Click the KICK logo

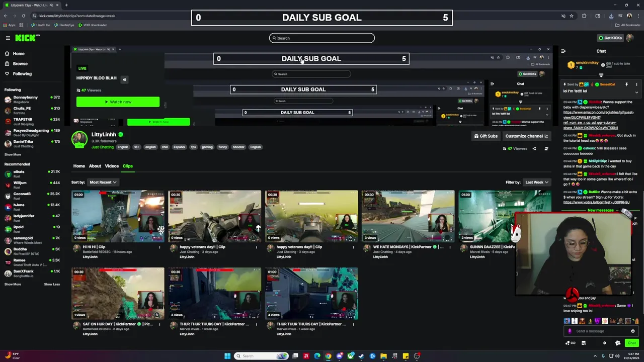[x=25, y=38]
